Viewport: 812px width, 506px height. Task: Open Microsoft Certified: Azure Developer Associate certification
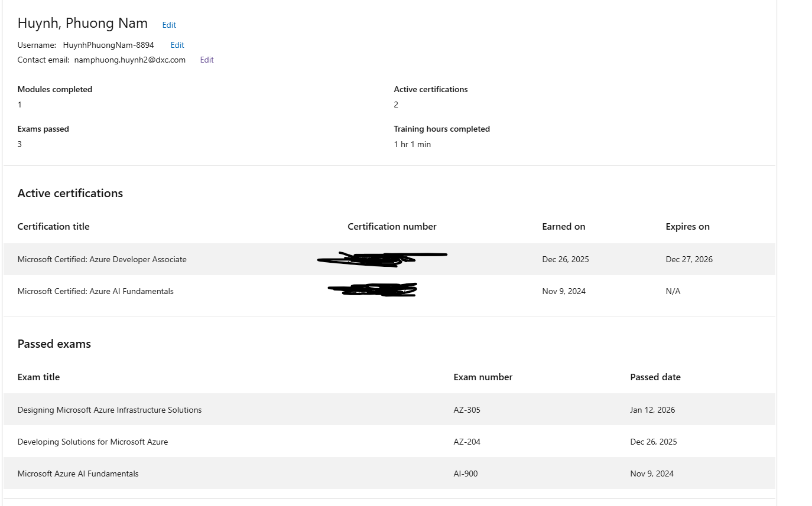pos(102,259)
